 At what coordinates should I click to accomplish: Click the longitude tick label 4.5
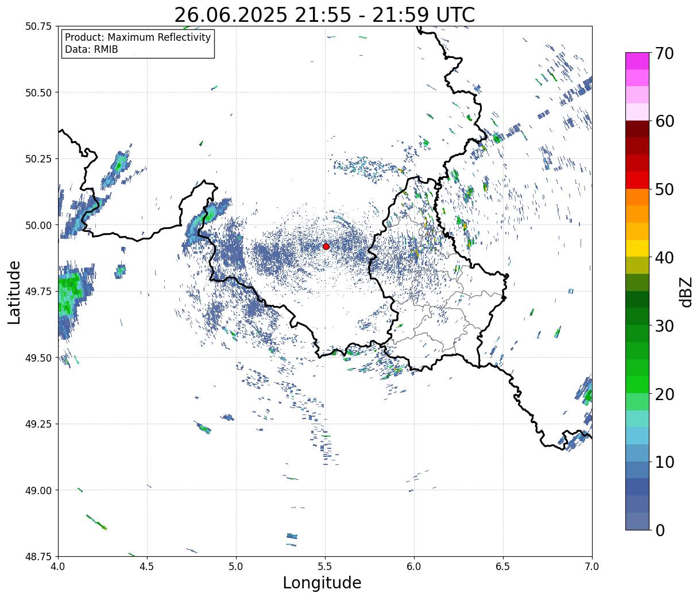pyautogui.click(x=147, y=567)
